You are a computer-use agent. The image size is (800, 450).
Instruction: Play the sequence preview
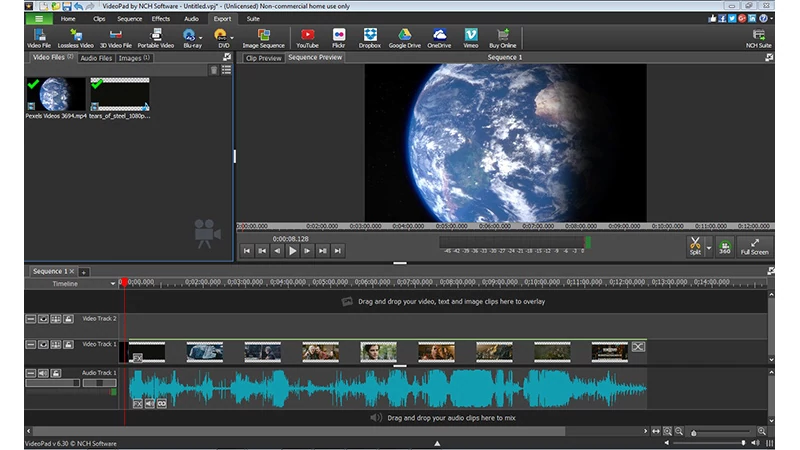pos(292,251)
